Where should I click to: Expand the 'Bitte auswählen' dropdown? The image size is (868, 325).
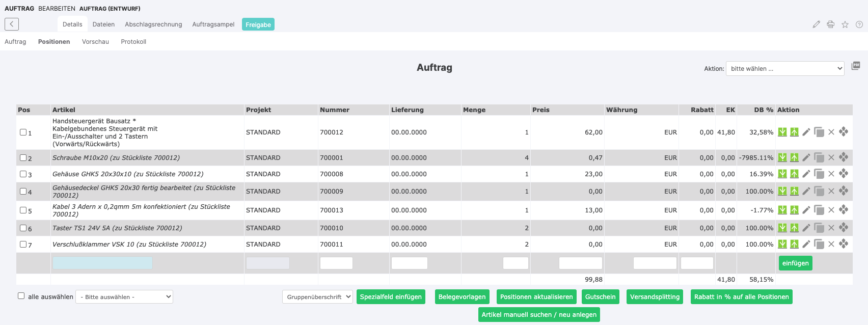tap(124, 297)
